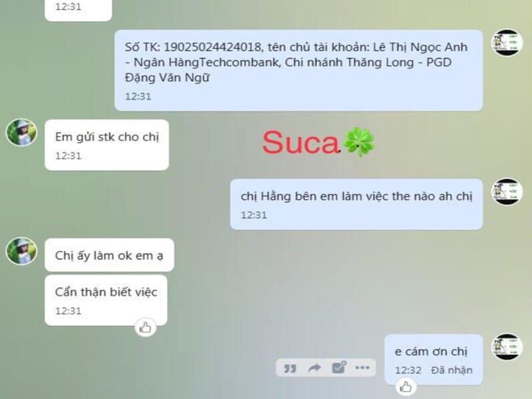Select the 'Em gửi stk cho chị' bubble
532x399 pixels.
click(107, 145)
